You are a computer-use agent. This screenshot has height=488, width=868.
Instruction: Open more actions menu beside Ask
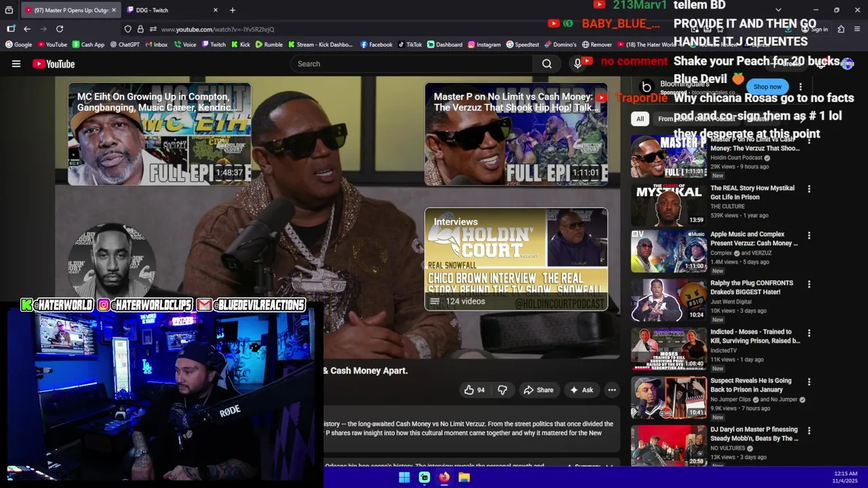click(x=612, y=390)
